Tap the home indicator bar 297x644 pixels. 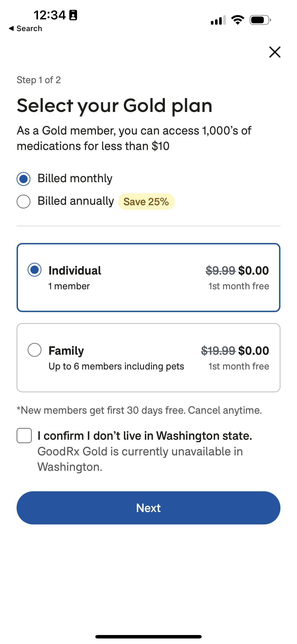(148, 636)
